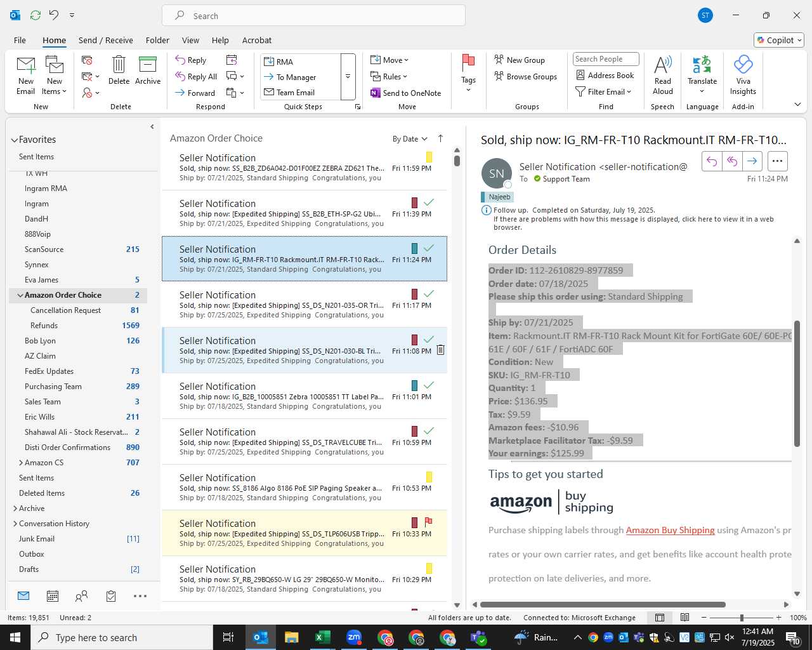Apply the To Manager quick step

(x=301, y=77)
